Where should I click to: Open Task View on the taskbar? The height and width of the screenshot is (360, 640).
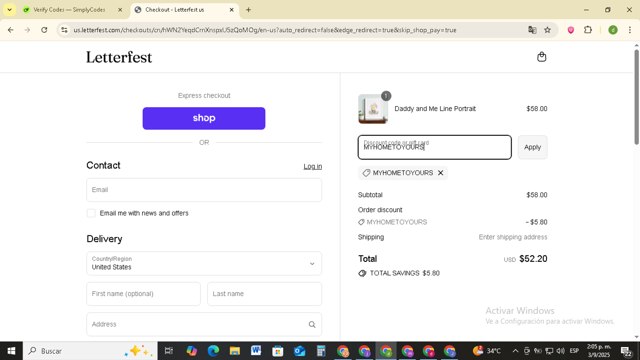pos(169,351)
